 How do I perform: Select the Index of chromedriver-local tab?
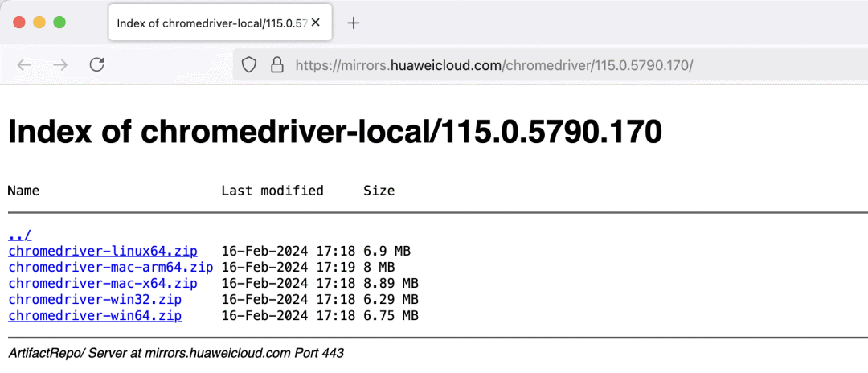[219, 23]
